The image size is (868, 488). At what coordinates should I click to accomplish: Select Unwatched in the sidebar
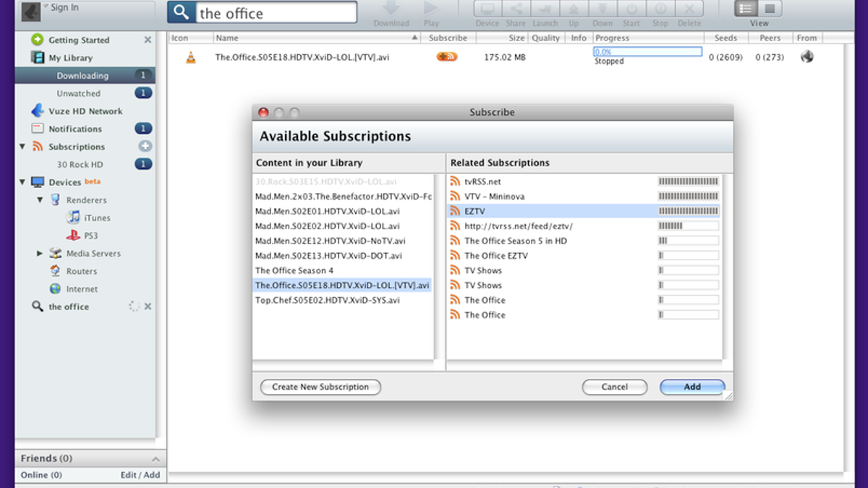[78, 93]
